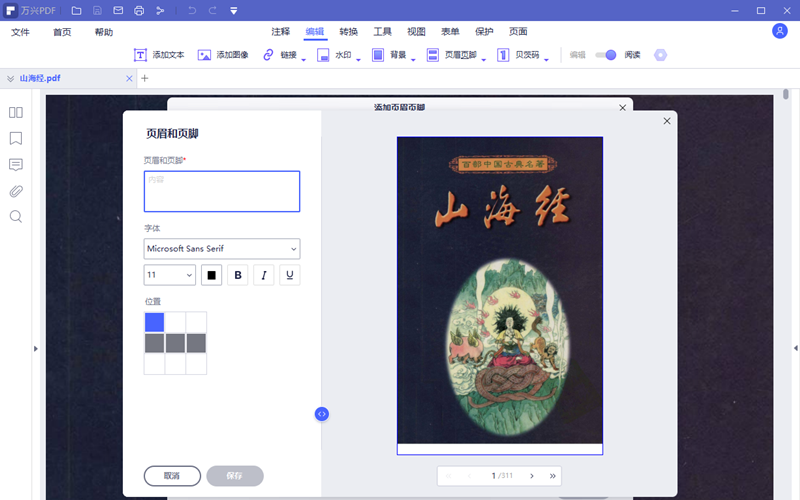This screenshot has height=500, width=800.
Task: Jump to last page in preview
Action: (553, 476)
